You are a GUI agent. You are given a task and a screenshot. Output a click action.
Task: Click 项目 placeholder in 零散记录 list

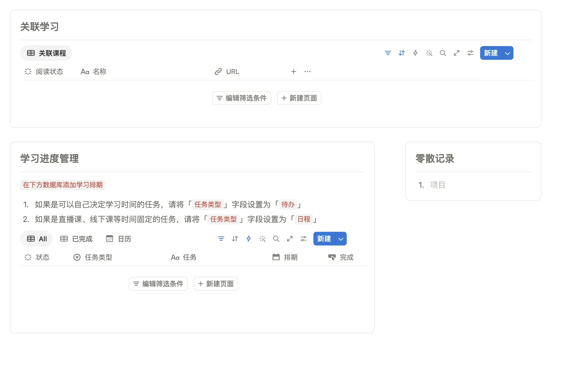point(437,185)
